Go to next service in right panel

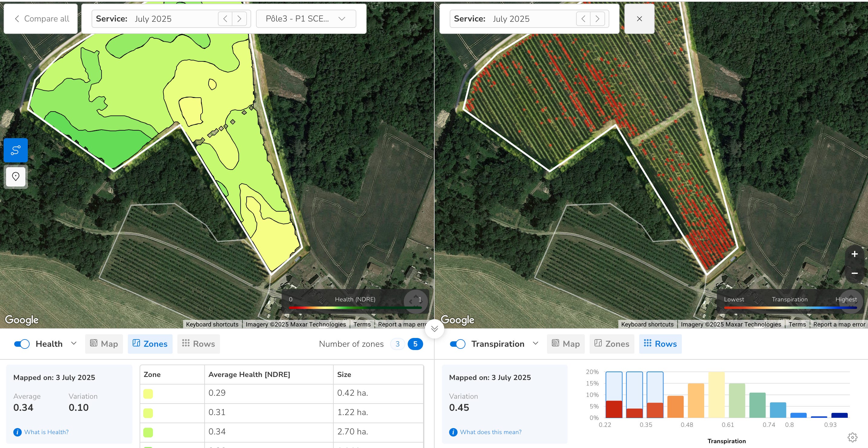(597, 18)
